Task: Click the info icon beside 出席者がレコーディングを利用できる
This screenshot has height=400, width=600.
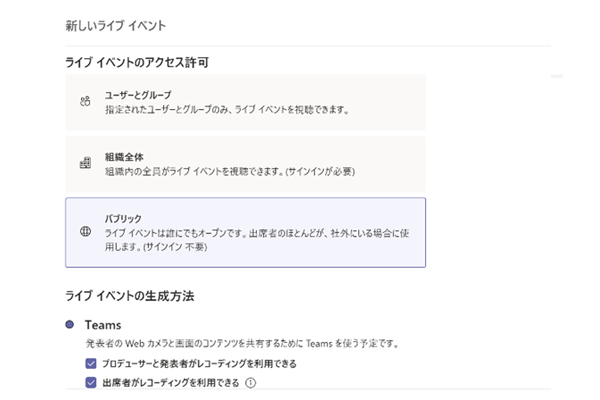Action: (x=251, y=382)
